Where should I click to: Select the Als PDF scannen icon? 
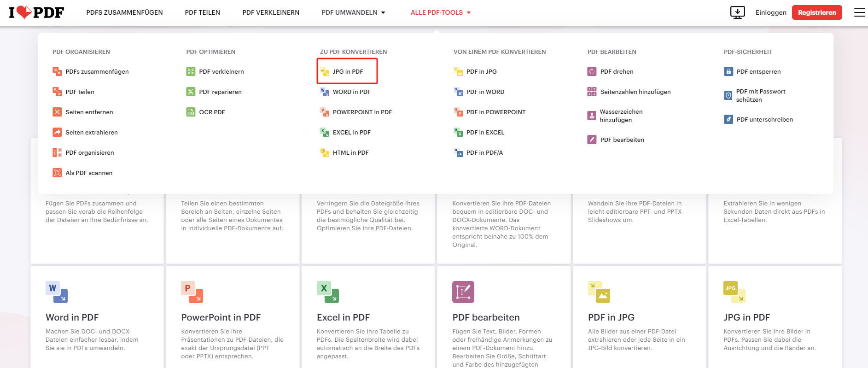tap(57, 173)
